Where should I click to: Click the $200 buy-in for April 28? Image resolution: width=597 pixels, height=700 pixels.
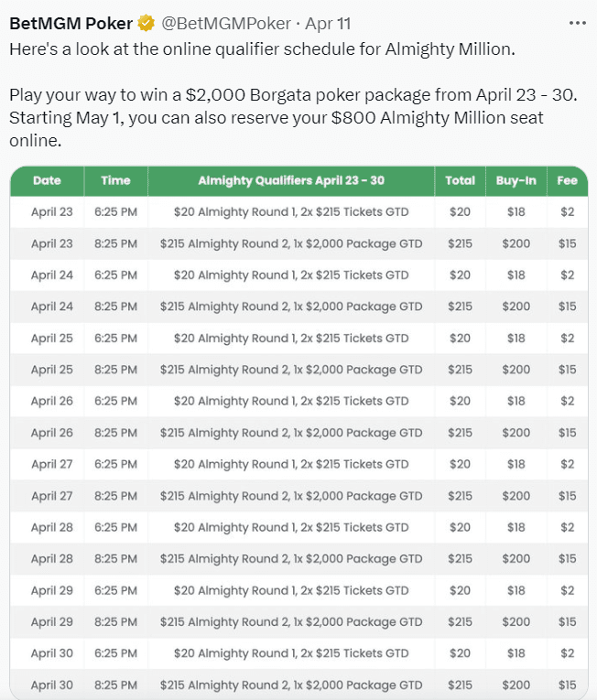tap(516, 559)
